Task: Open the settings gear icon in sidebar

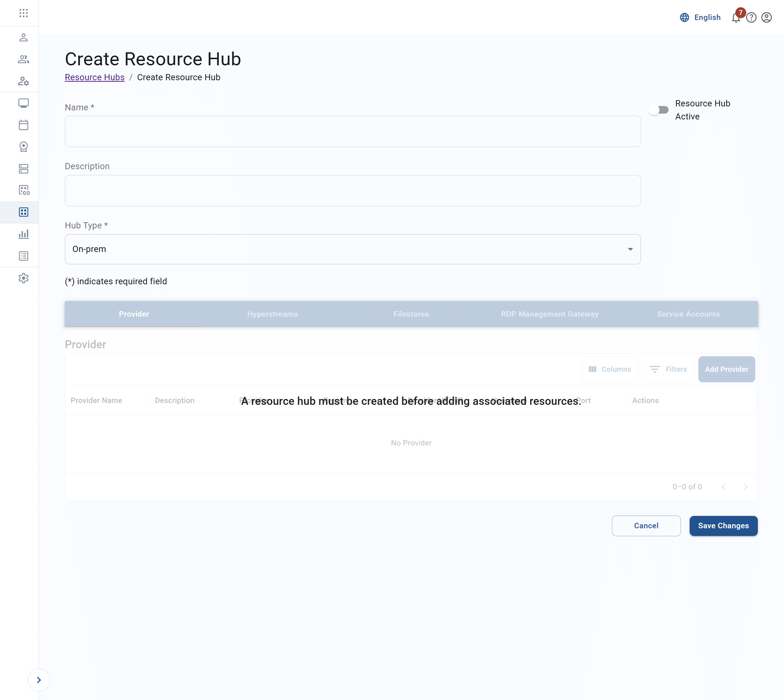Action: pyautogui.click(x=24, y=278)
